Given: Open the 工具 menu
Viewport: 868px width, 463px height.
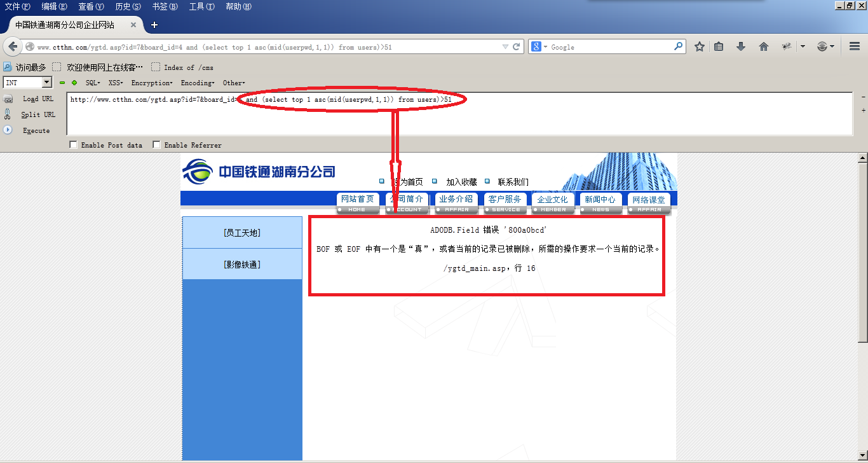Looking at the screenshot, I should point(202,6).
